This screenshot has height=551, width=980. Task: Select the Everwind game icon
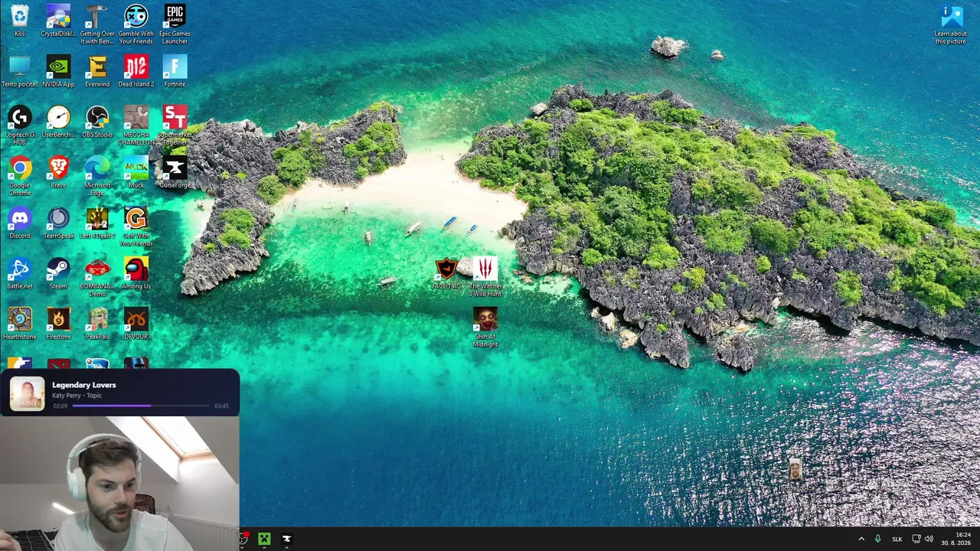pyautogui.click(x=97, y=71)
